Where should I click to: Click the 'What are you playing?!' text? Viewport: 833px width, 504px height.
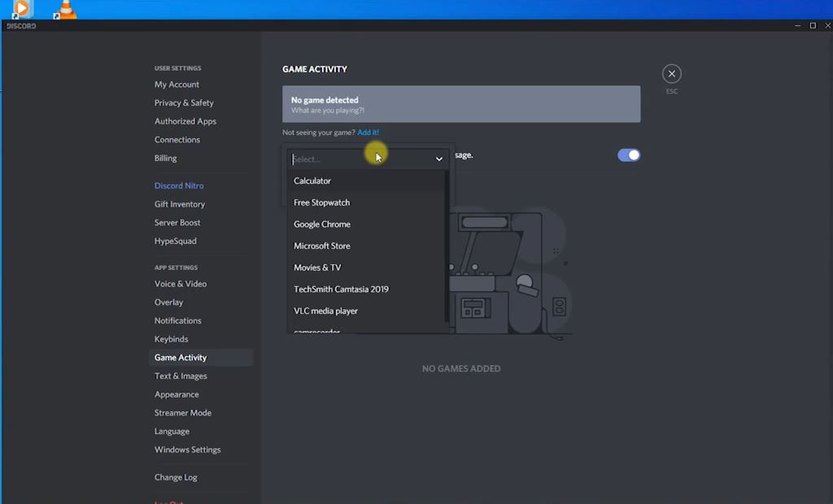point(328,111)
